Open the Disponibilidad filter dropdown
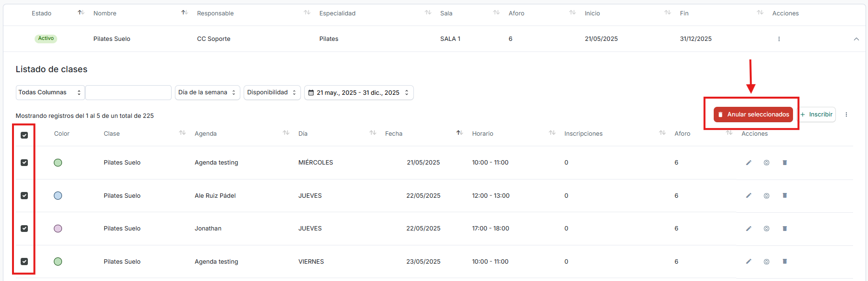The height and width of the screenshot is (281, 868). coord(272,92)
